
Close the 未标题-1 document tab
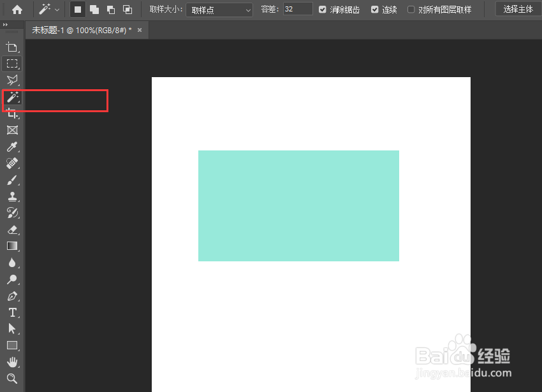click(140, 30)
